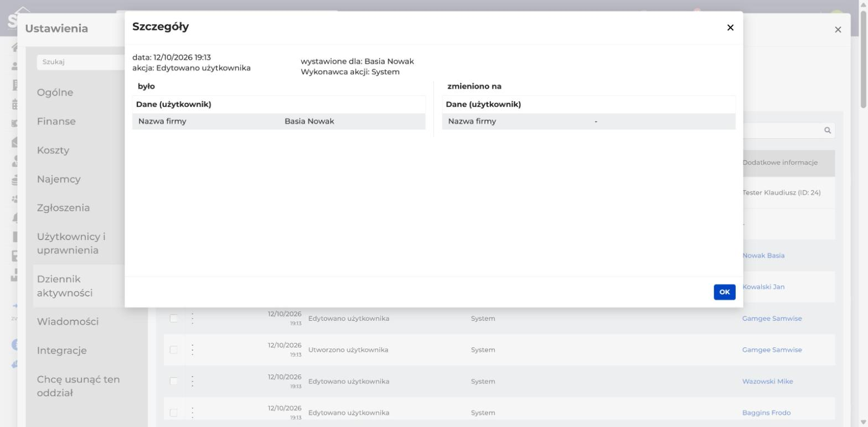Open the Nowak Basia link

click(763, 256)
